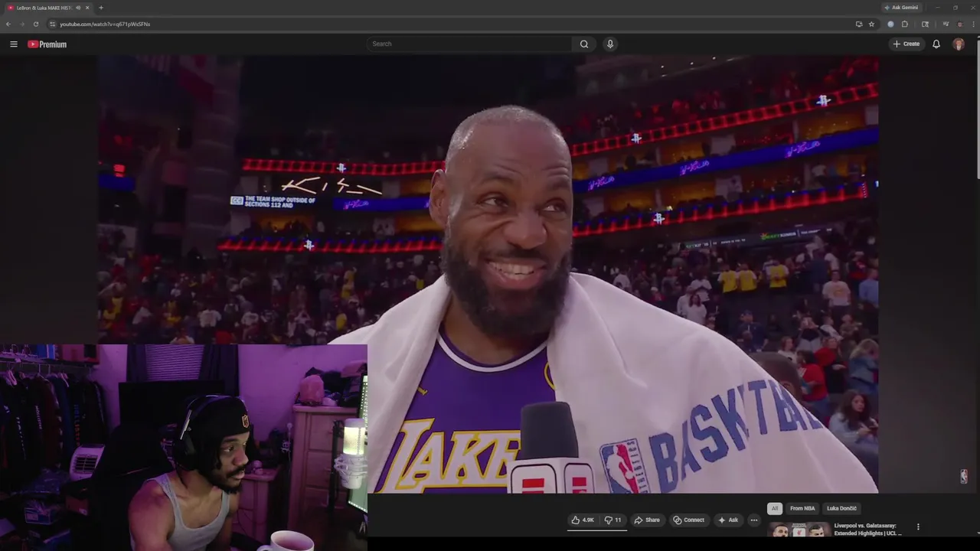Open the Chrome profile avatar
980x551 pixels.
point(960,24)
